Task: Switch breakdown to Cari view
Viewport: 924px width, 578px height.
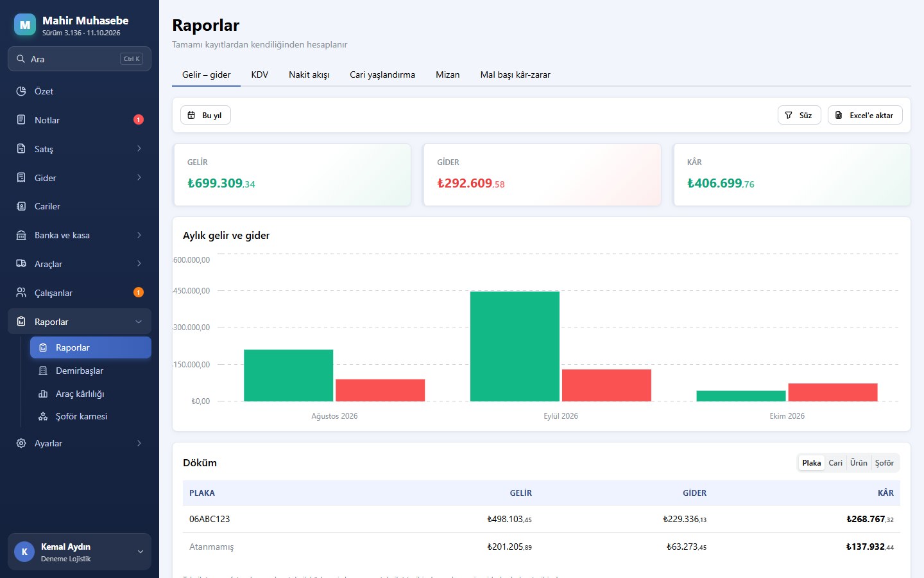Action: pos(835,462)
